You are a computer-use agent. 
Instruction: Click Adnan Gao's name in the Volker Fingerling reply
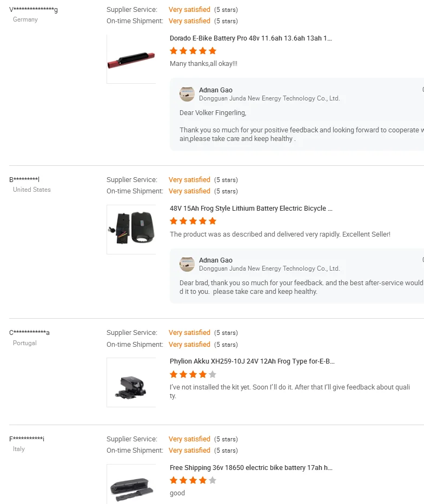tap(216, 90)
